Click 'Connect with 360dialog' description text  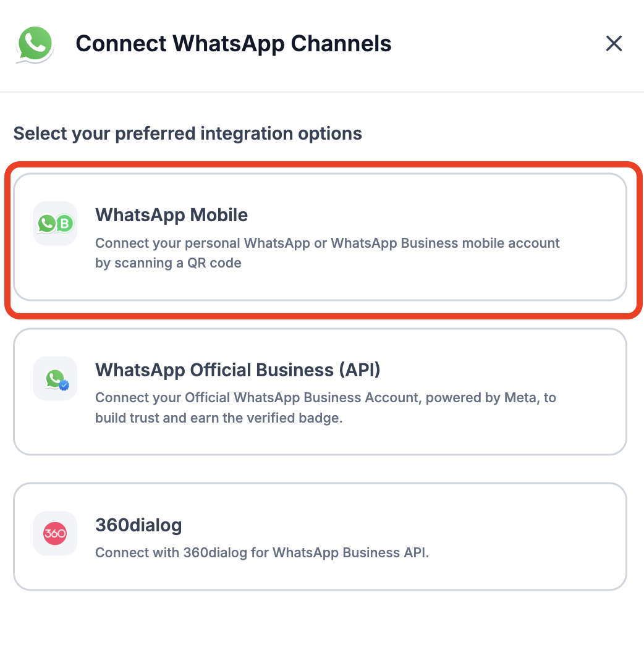[x=261, y=552]
